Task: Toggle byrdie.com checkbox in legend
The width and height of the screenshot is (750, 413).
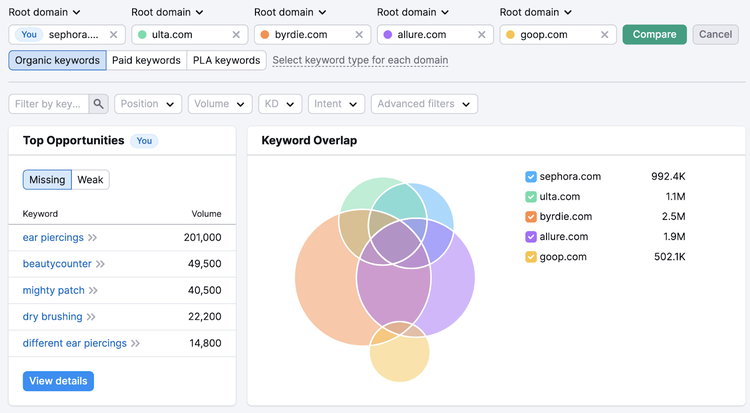Action: click(x=531, y=217)
